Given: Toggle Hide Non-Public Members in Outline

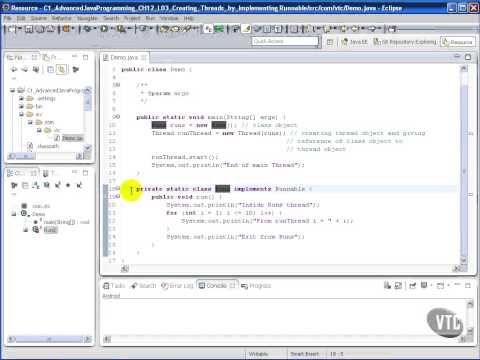Looking at the screenshot, I should point(68,185).
